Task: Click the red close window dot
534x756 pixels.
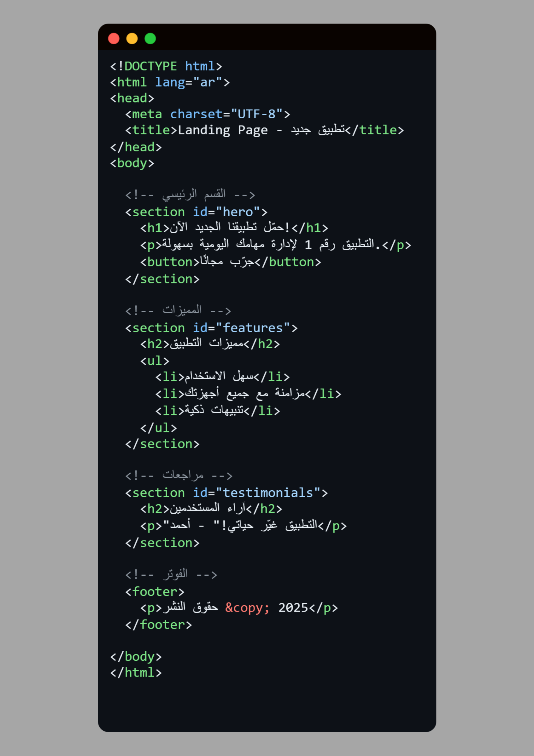Action: coord(114,39)
